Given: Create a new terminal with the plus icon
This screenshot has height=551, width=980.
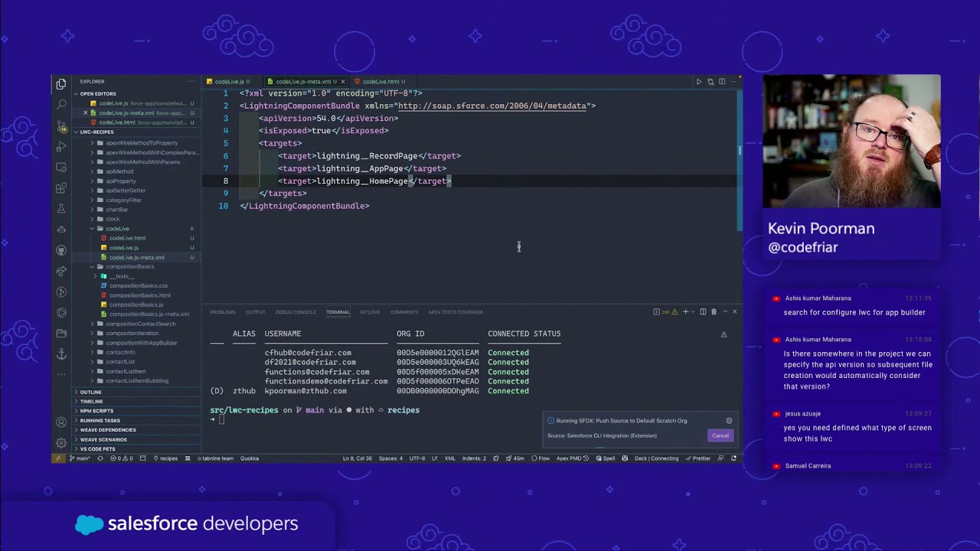Looking at the screenshot, I should tap(685, 311).
